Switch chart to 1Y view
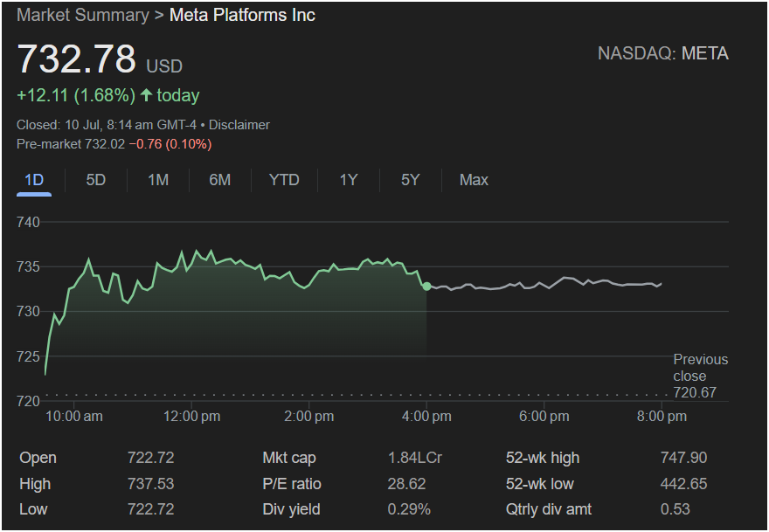Screen dimensions: 769x532 click(348, 180)
